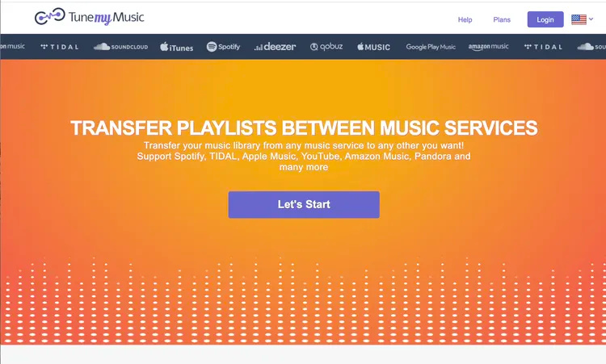Open the US flag language selector

pos(579,19)
